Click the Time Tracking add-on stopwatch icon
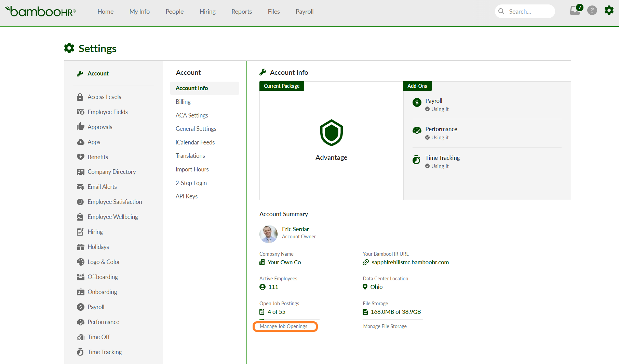This screenshot has width=619, height=364. (417, 159)
